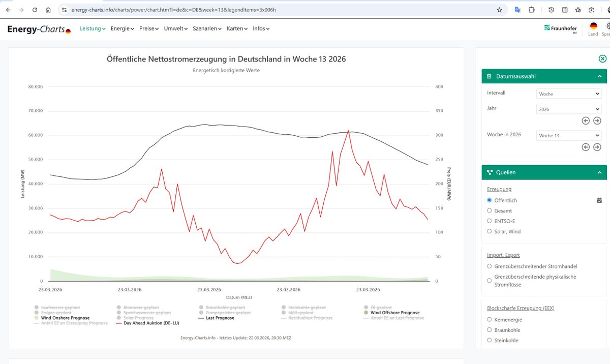The height and width of the screenshot is (364, 610).
Task: Collapse the Datumsauswahl section
Action: pyautogui.click(x=544, y=76)
